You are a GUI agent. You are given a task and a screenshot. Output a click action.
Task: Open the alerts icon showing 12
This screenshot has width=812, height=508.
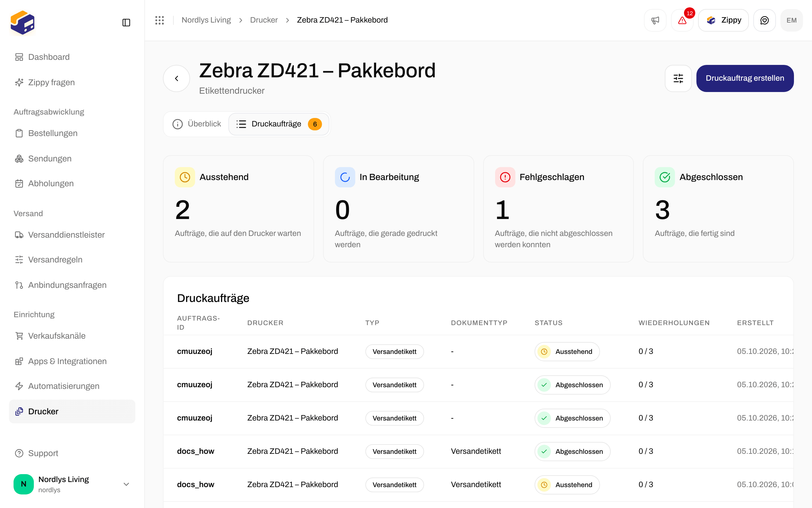(682, 20)
